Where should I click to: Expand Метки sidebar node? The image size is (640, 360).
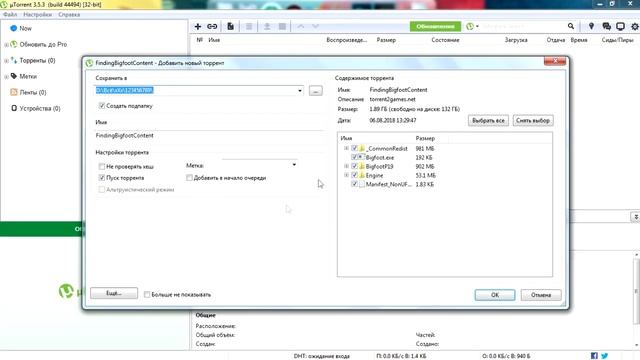point(6,76)
